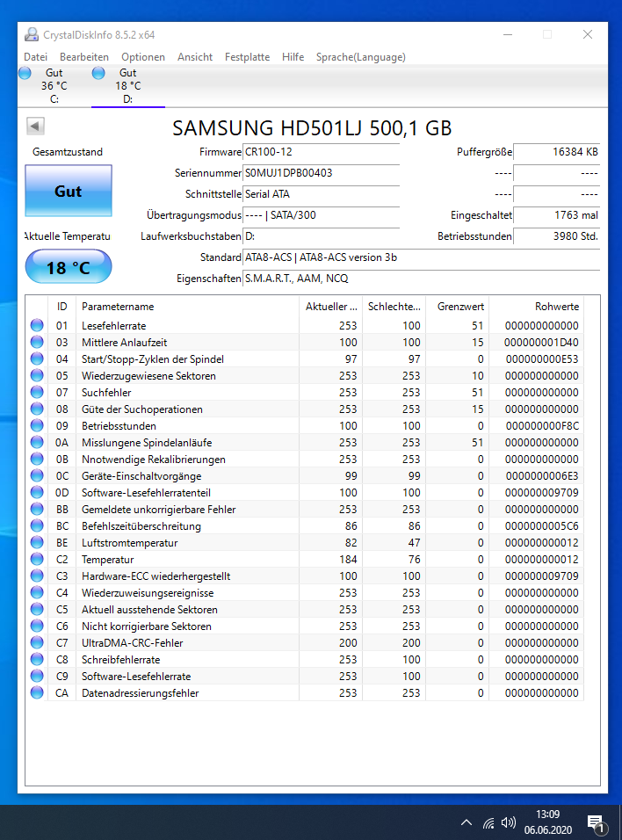Switch to drive C: tab showing 36 °C
622x840 pixels.
click(54, 86)
